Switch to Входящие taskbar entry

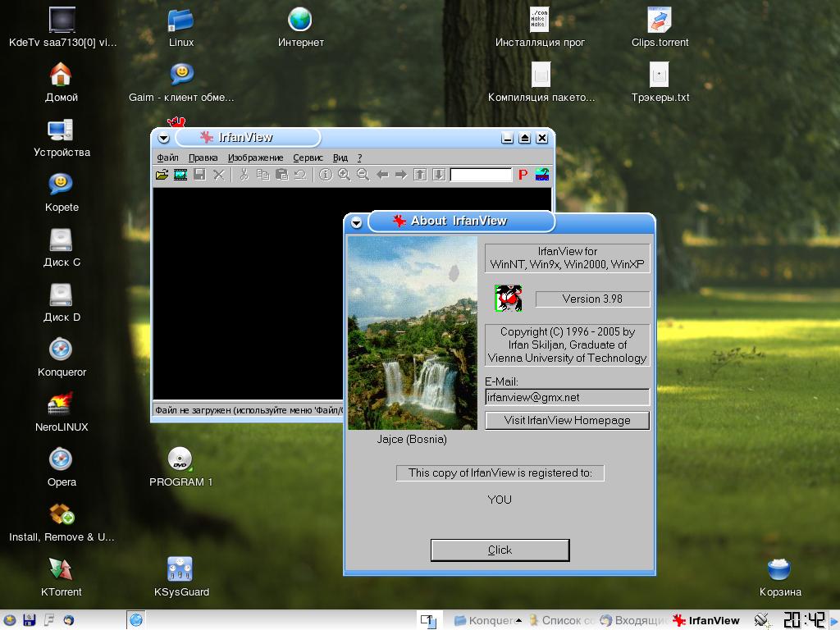tap(634, 620)
